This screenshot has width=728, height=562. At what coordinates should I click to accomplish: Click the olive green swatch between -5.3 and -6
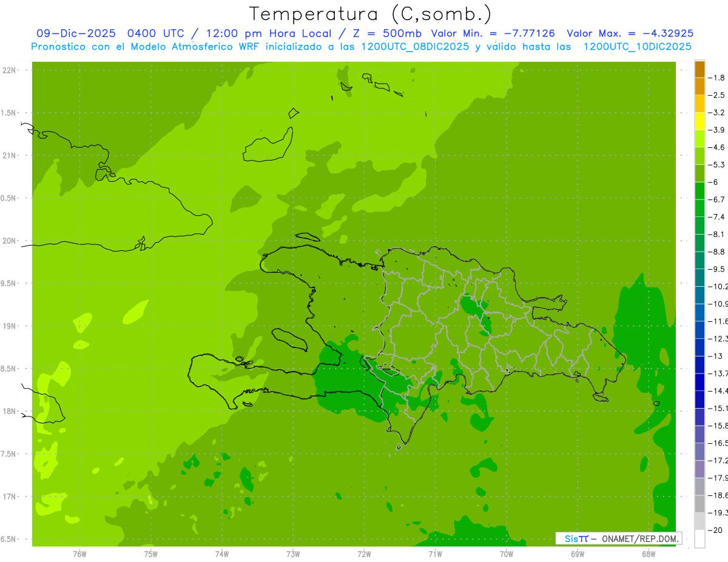pos(699,173)
